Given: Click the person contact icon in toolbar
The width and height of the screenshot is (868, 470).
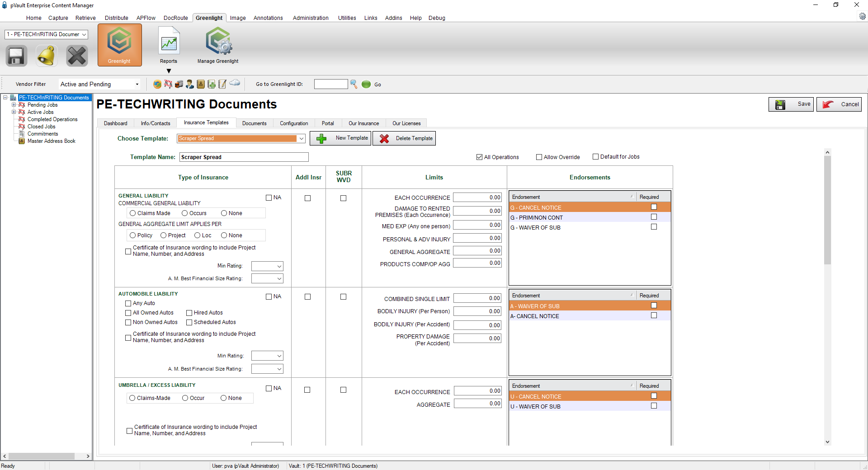Looking at the screenshot, I should pos(190,84).
